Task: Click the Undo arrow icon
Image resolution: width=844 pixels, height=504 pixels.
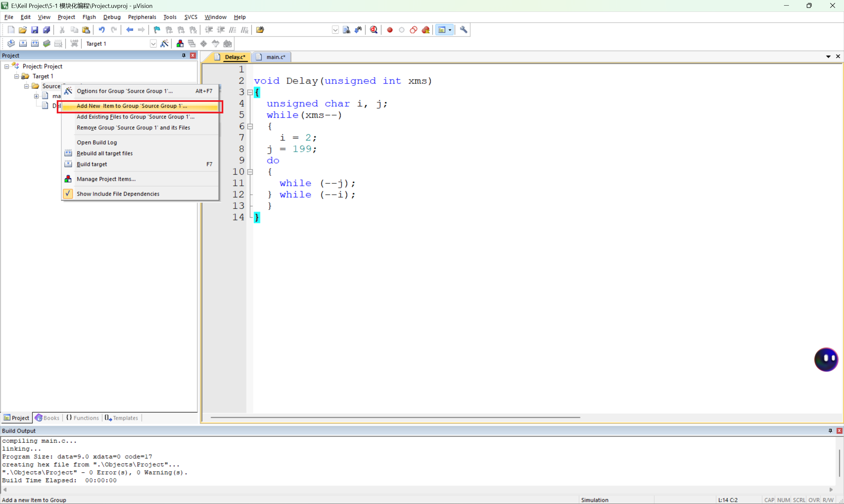Action: [x=102, y=30]
